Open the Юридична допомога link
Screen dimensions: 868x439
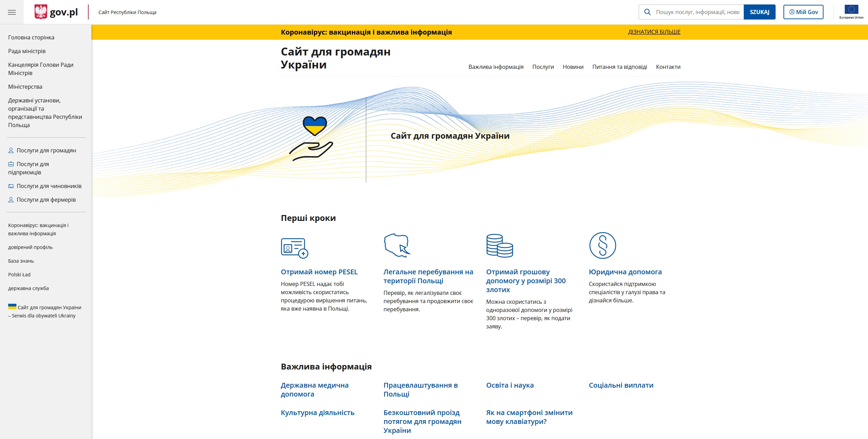[625, 272]
